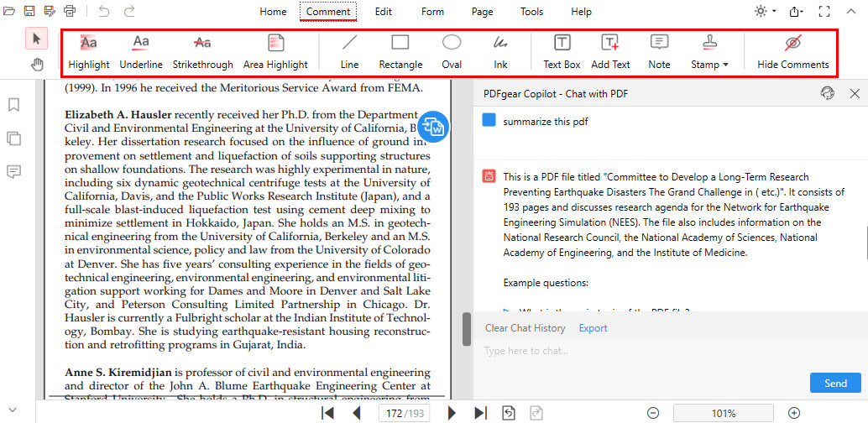Screen dimensions: 868x423
Task: Open the share export dropdown
Action: pos(796,12)
